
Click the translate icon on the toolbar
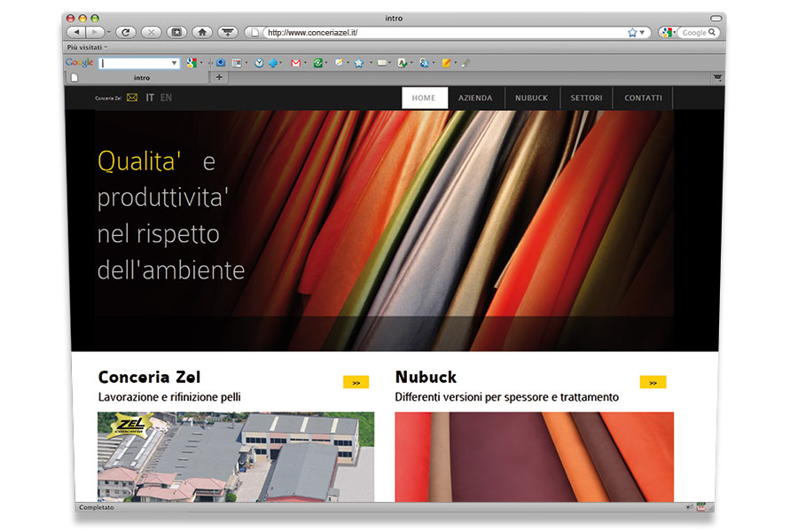pos(424,63)
